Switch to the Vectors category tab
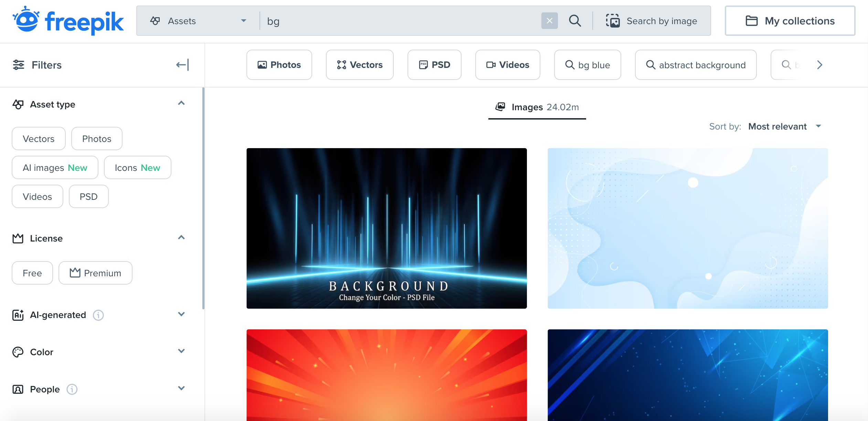 [x=360, y=65]
